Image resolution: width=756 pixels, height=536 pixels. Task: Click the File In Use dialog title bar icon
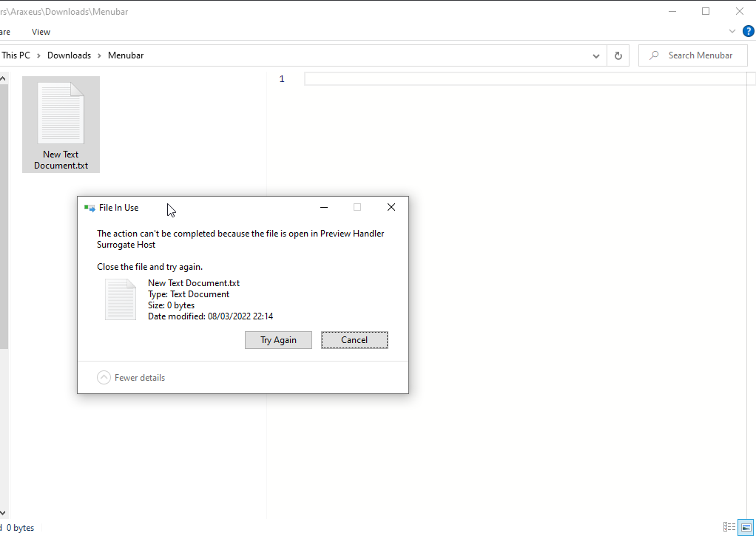tap(90, 207)
